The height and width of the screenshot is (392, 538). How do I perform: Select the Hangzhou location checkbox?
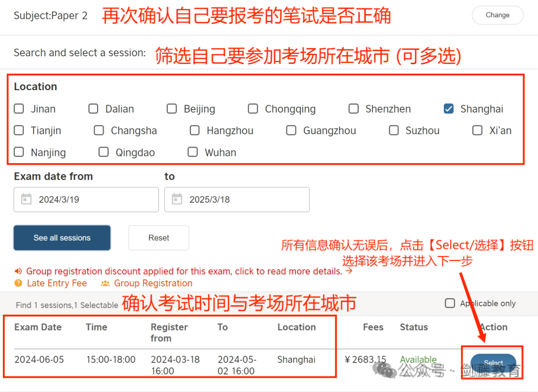(x=195, y=131)
